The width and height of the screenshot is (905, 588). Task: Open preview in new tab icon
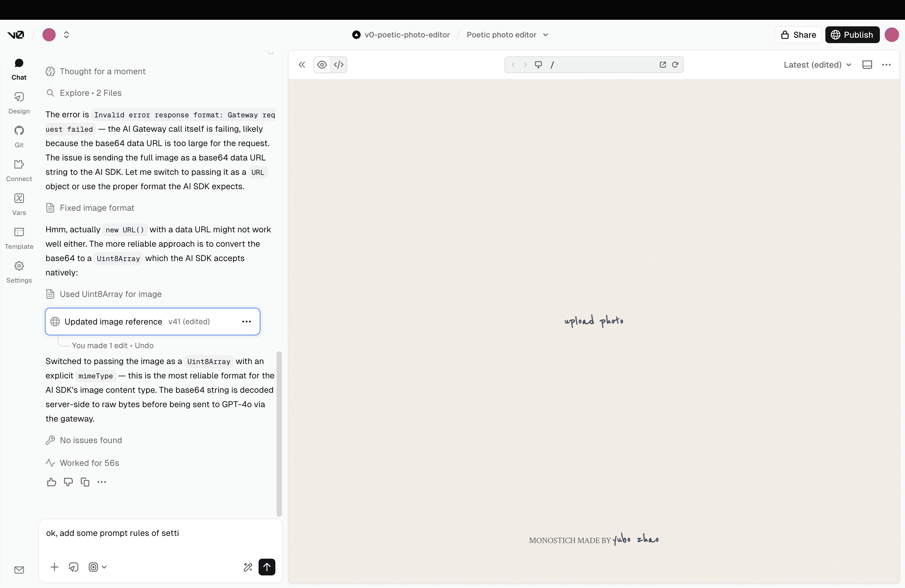coord(663,65)
